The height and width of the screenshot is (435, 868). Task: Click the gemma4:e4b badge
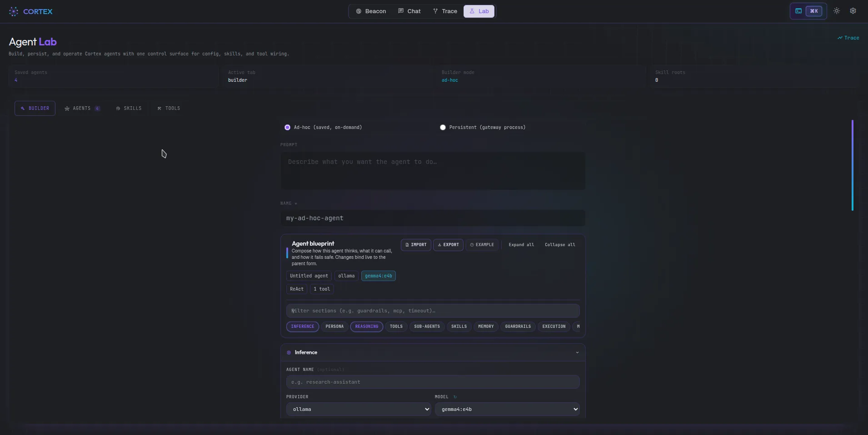(378, 276)
